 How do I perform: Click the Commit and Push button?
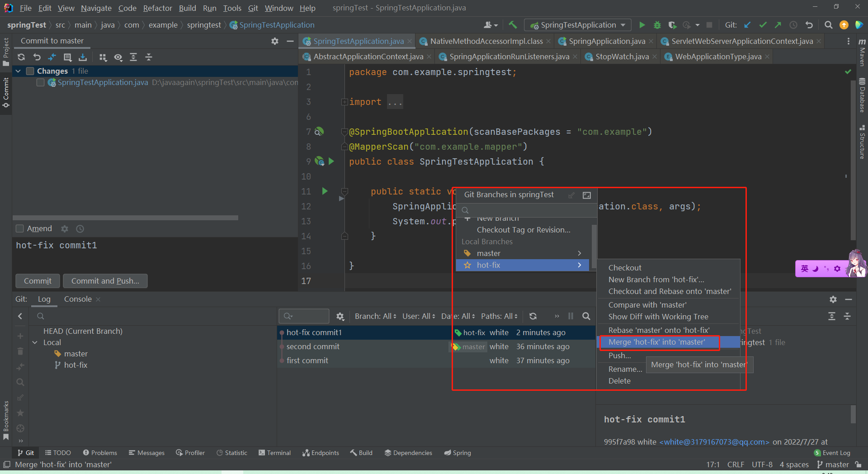coord(105,281)
